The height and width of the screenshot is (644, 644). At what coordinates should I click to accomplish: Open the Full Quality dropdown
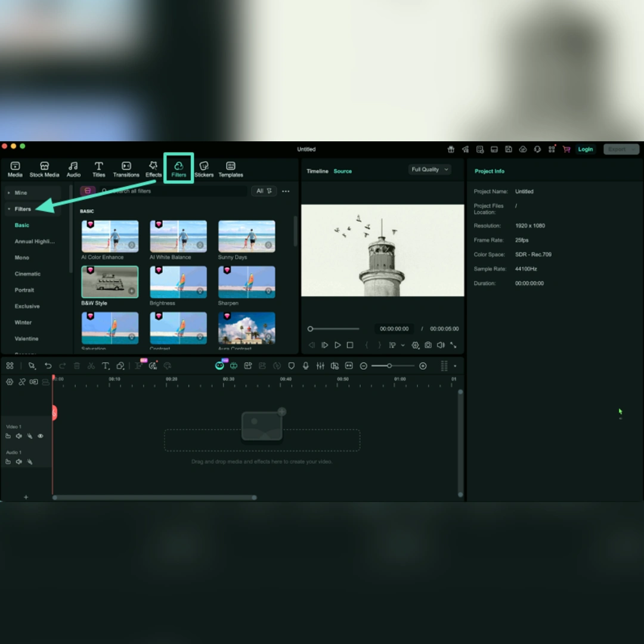point(429,169)
